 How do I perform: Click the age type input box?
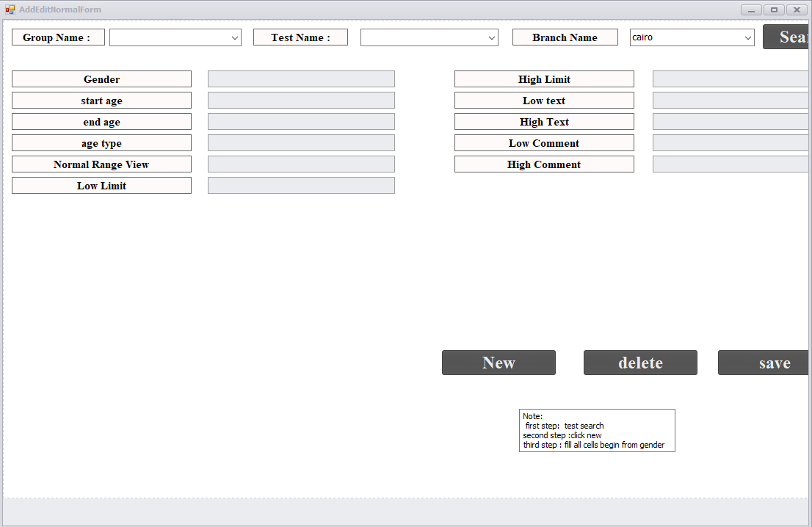(301, 143)
